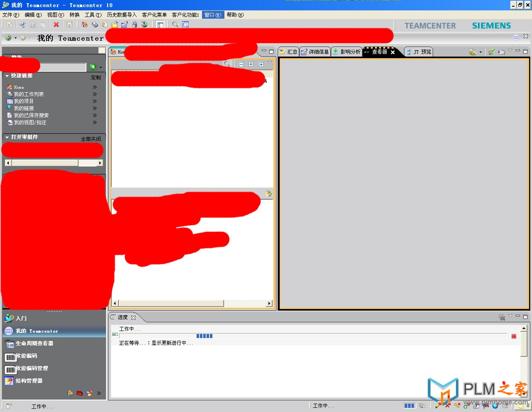Click the Cut scissors toolbar icon
The image size is (532, 412).
click(x=22, y=25)
